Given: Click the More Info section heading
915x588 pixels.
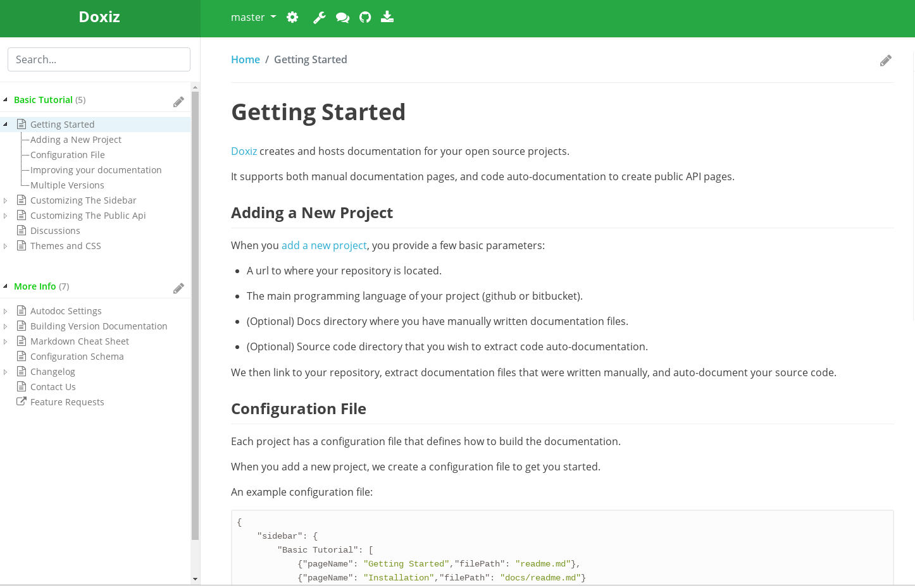Looking at the screenshot, I should click(35, 286).
